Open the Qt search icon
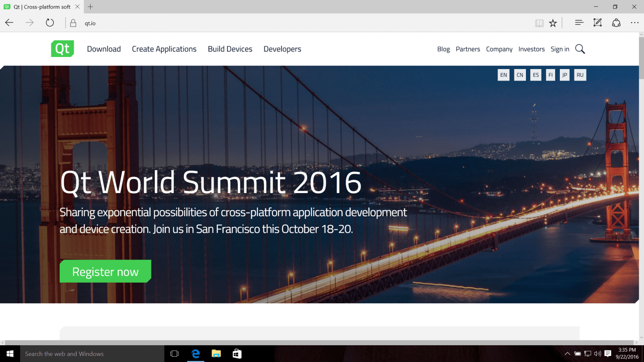The width and height of the screenshot is (644, 362). 580,49
